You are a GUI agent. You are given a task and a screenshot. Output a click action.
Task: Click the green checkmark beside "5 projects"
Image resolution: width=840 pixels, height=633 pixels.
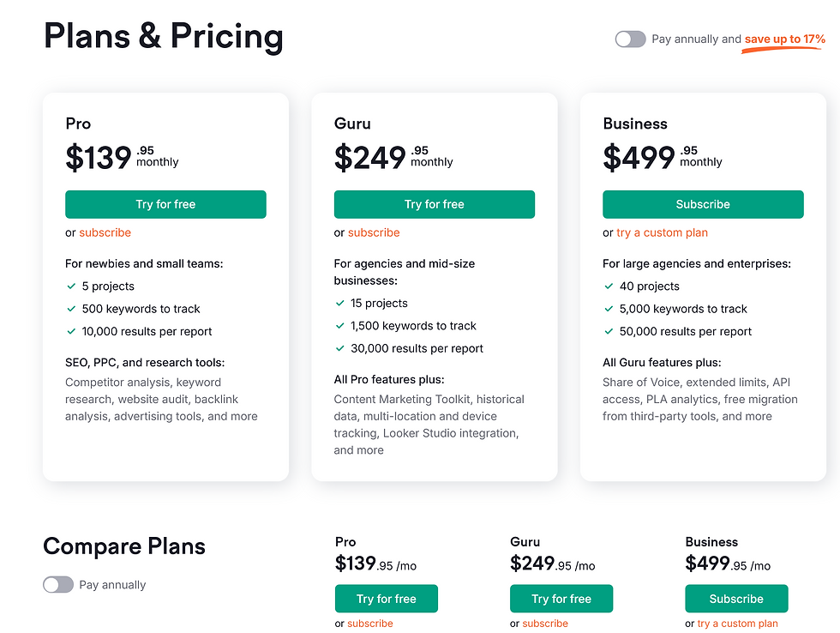pyautogui.click(x=72, y=286)
